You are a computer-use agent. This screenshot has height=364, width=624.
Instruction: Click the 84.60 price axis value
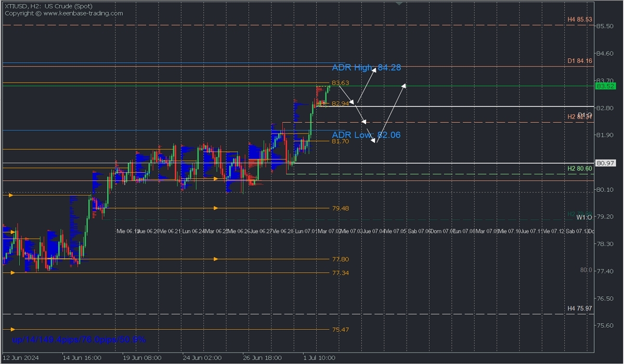tap(606, 54)
